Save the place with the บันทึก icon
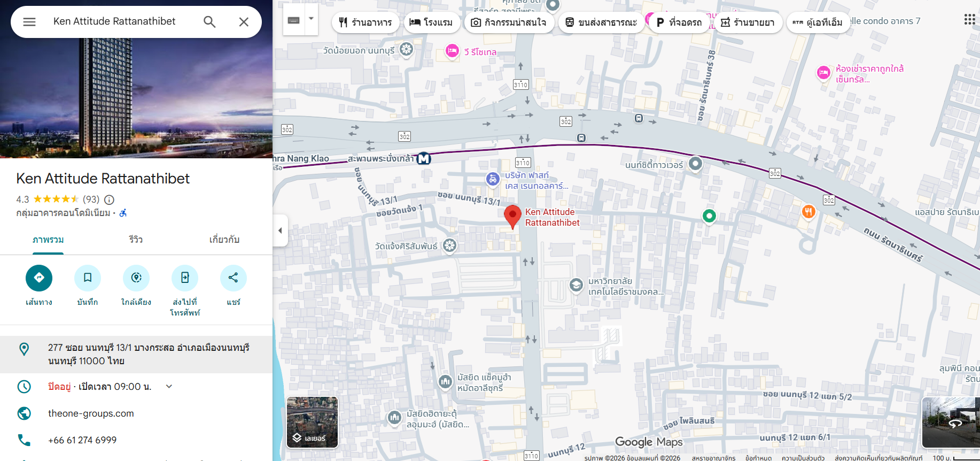Screen dimensions: 980x461 pos(88,278)
